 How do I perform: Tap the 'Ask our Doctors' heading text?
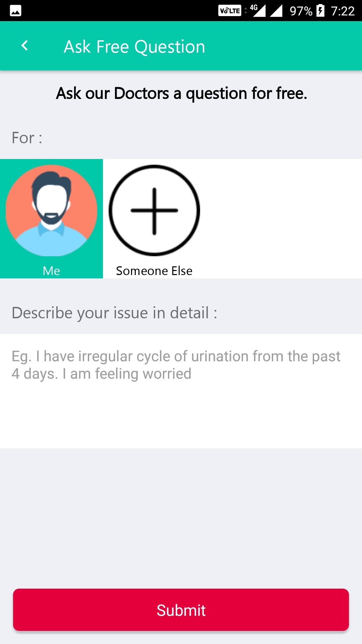coord(181,93)
